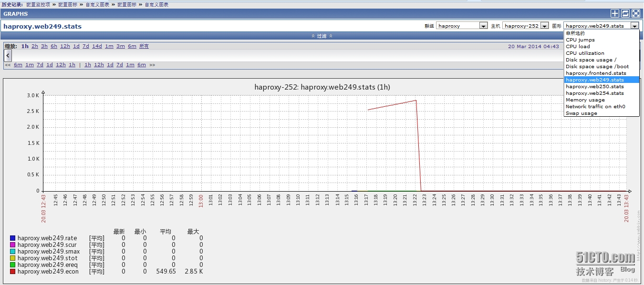Screen dimensions: 644x285
Task: Click the 最大 legend column header
Action: point(193,232)
